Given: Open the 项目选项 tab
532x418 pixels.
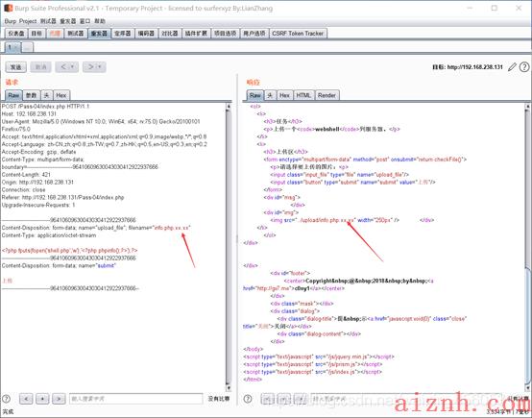Looking at the screenshot, I should 225,34.
